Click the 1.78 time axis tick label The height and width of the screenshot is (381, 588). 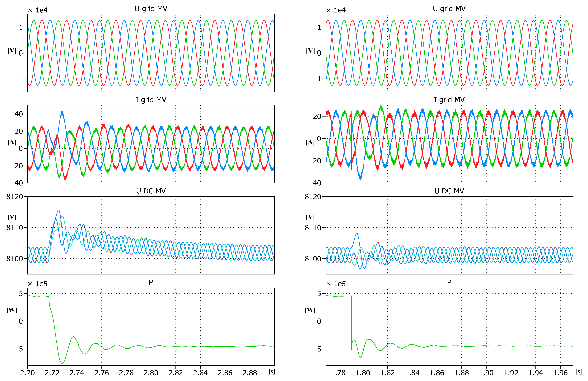click(338, 373)
